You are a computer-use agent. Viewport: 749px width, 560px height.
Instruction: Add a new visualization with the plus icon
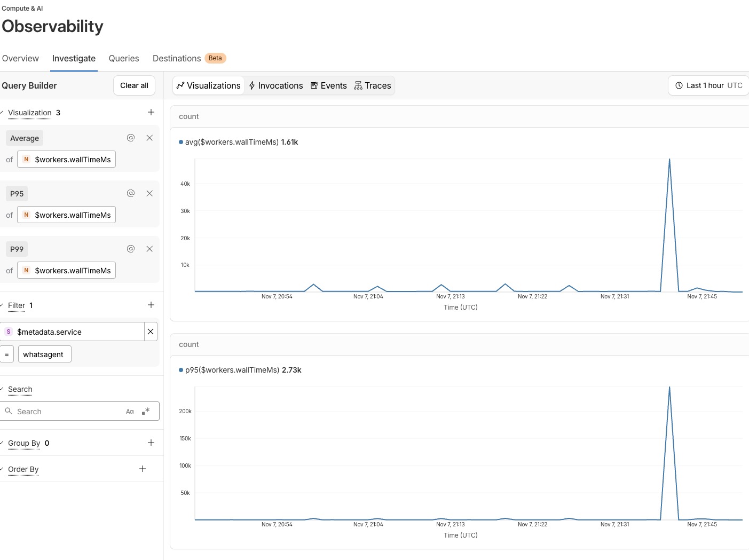151,112
